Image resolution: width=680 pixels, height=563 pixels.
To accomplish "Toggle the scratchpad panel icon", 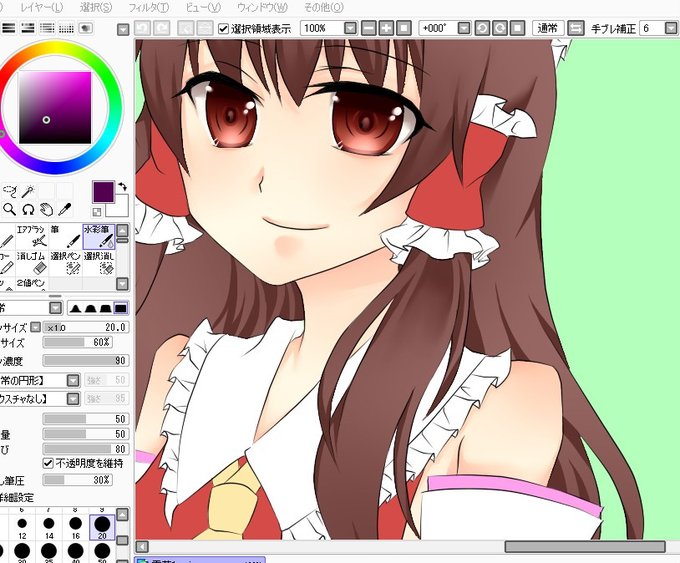I will point(86,28).
